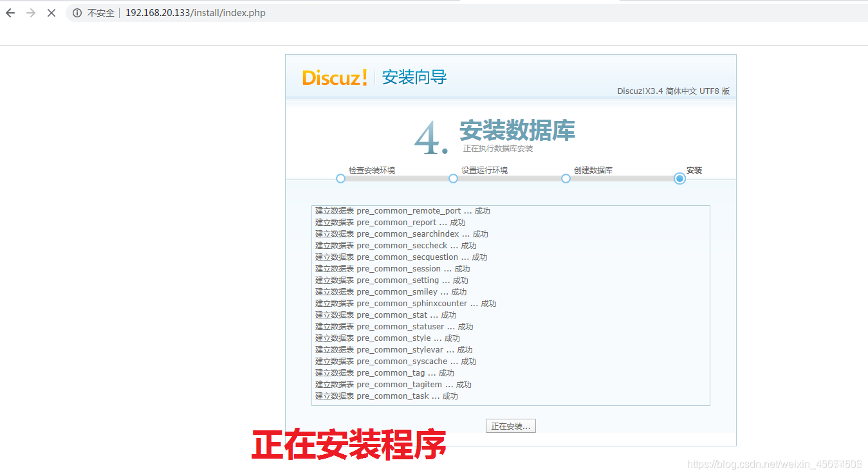Click the pre_common_report log line
Image resolution: width=868 pixels, height=476 pixels.
click(391, 223)
